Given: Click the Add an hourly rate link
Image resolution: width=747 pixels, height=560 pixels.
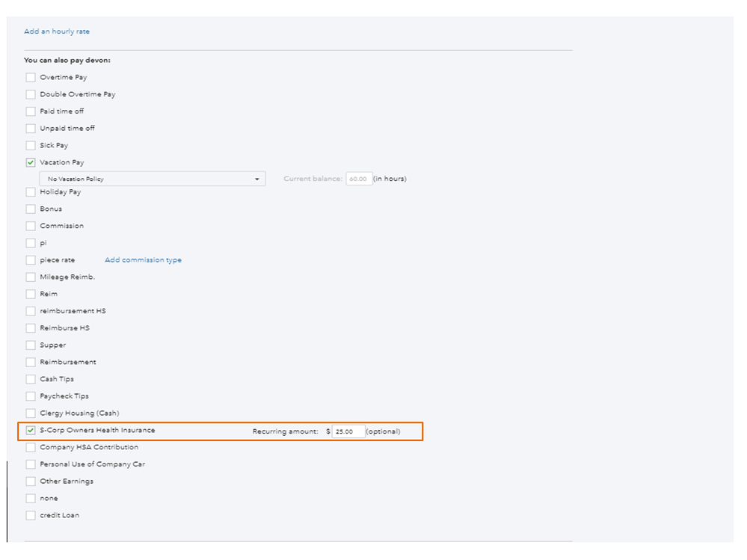Looking at the screenshot, I should [57, 31].
